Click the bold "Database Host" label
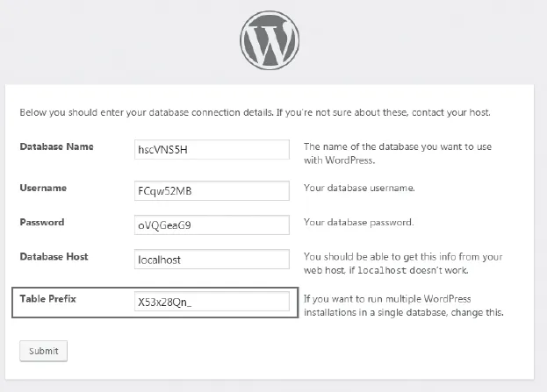 [54, 257]
